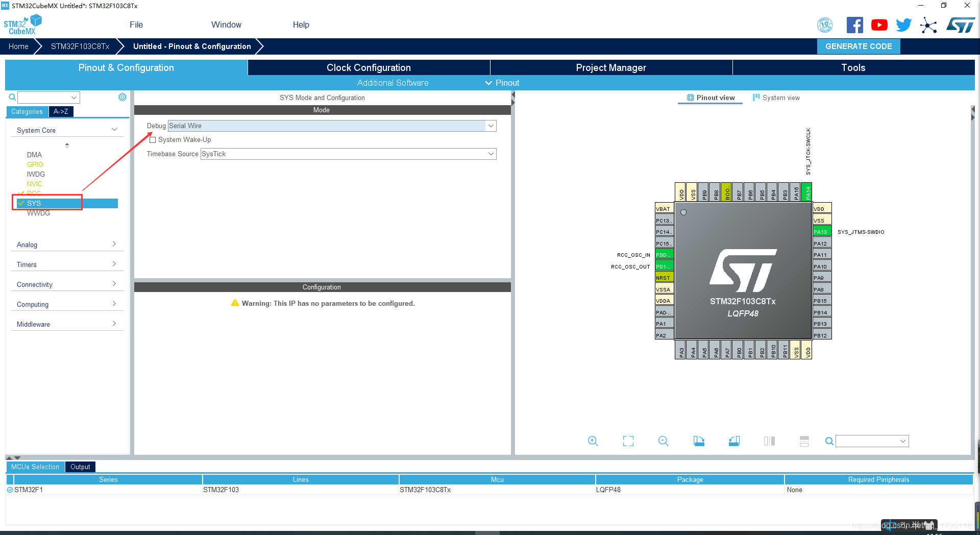The image size is (980, 535).
Task: Zoom out on the pinout view
Action: pos(664,441)
